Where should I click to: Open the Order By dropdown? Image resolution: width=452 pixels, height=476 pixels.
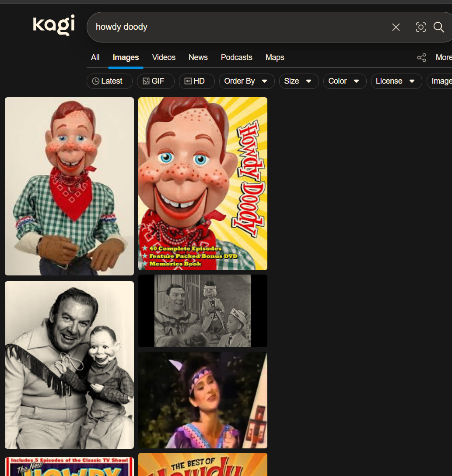click(x=247, y=81)
